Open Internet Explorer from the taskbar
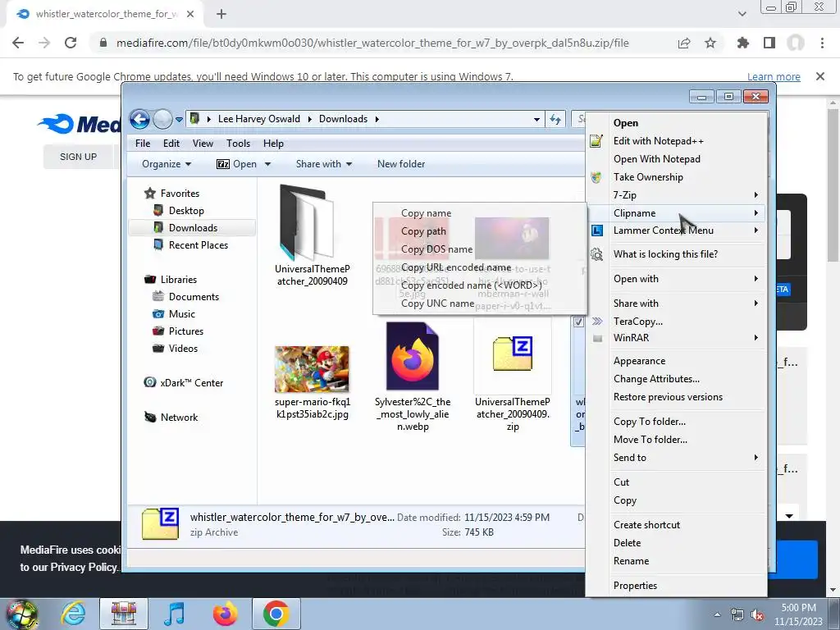This screenshot has height=630, width=840. (x=73, y=614)
